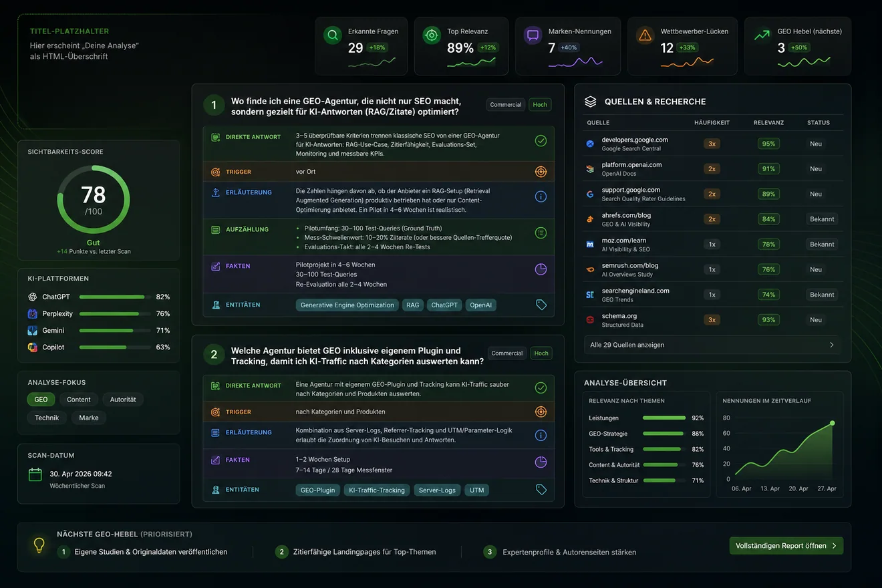Expand 'Alle 29 Quellen anzeigen' row
This screenshot has width=882, height=588.
[x=712, y=345]
